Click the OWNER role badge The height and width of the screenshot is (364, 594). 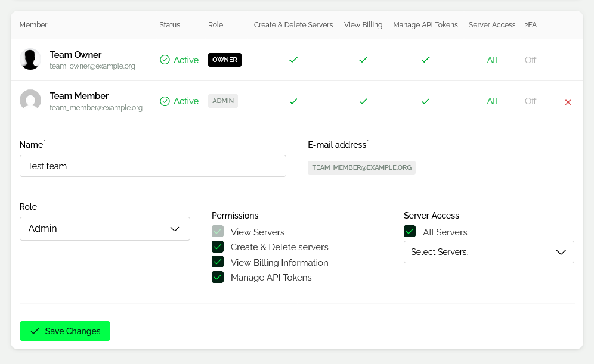point(225,60)
